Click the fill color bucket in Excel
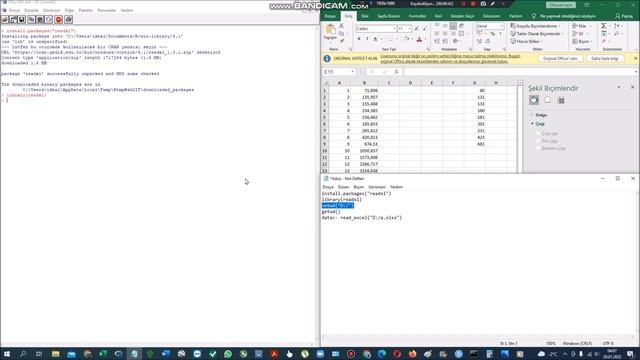The image size is (640, 360). click(406, 39)
